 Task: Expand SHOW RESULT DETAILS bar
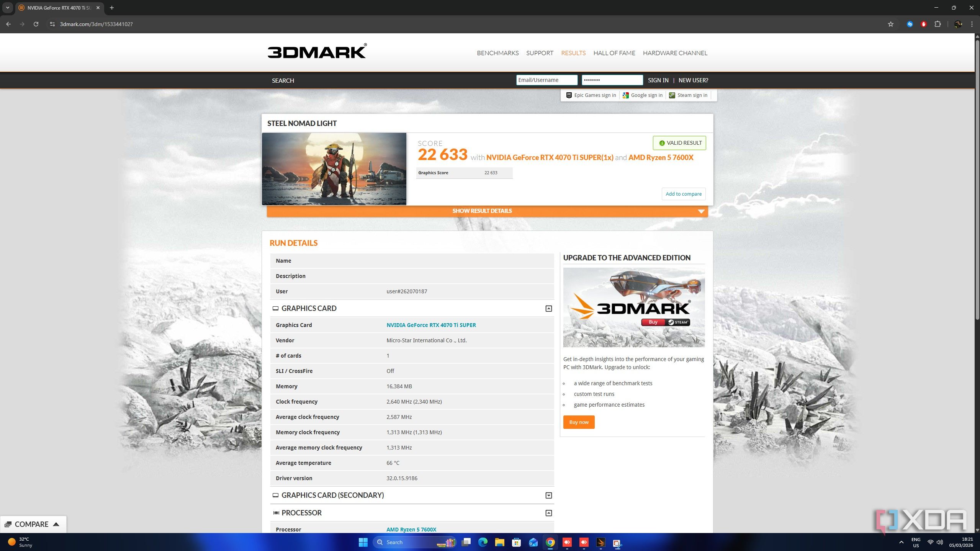click(487, 211)
